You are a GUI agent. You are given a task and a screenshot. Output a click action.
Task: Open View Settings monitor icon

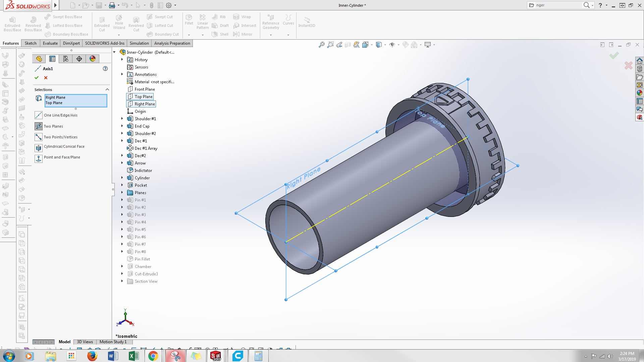tap(428, 45)
